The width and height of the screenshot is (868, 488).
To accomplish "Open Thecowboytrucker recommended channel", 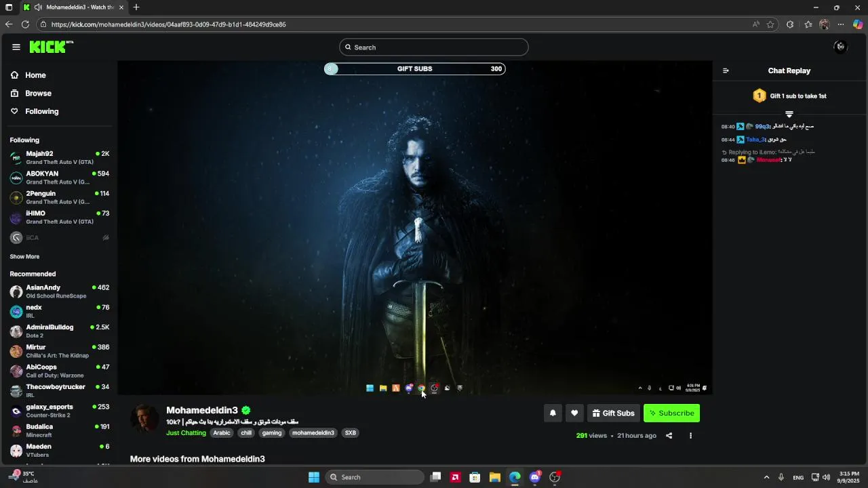I will (60, 391).
